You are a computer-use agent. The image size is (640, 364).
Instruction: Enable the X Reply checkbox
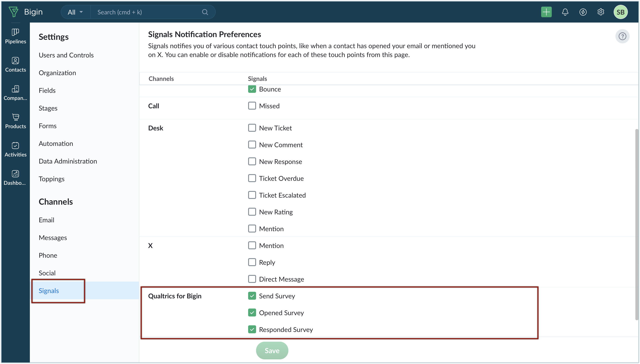tap(252, 262)
